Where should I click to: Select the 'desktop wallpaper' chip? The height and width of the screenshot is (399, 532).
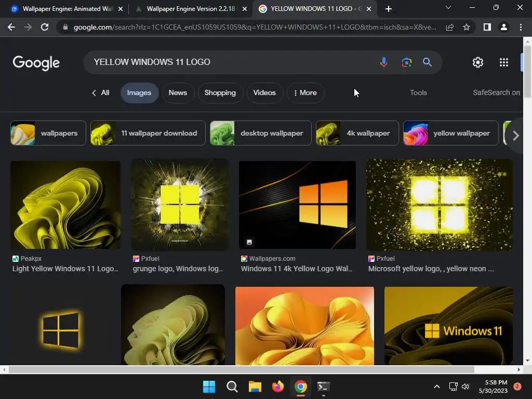[x=261, y=134]
